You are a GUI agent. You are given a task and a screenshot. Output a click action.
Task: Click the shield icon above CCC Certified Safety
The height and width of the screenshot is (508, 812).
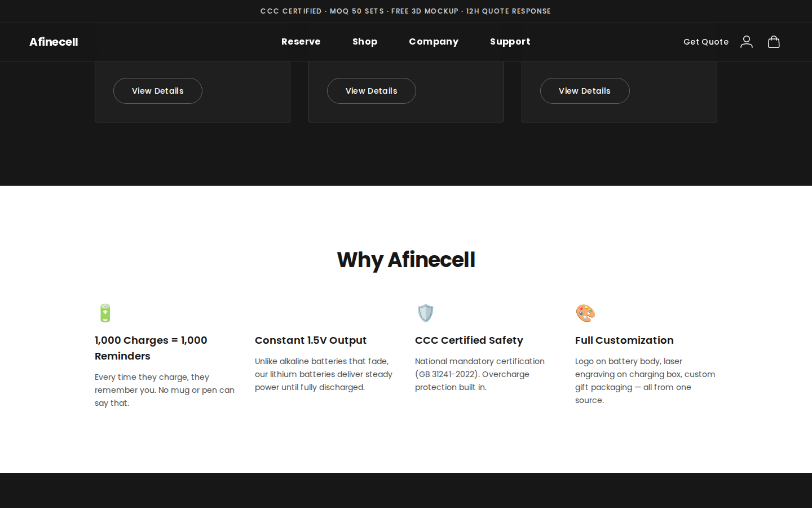point(425,313)
